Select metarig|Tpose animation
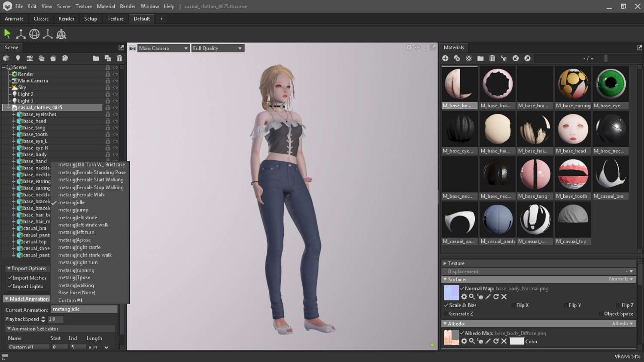644x362 pixels. [74, 278]
